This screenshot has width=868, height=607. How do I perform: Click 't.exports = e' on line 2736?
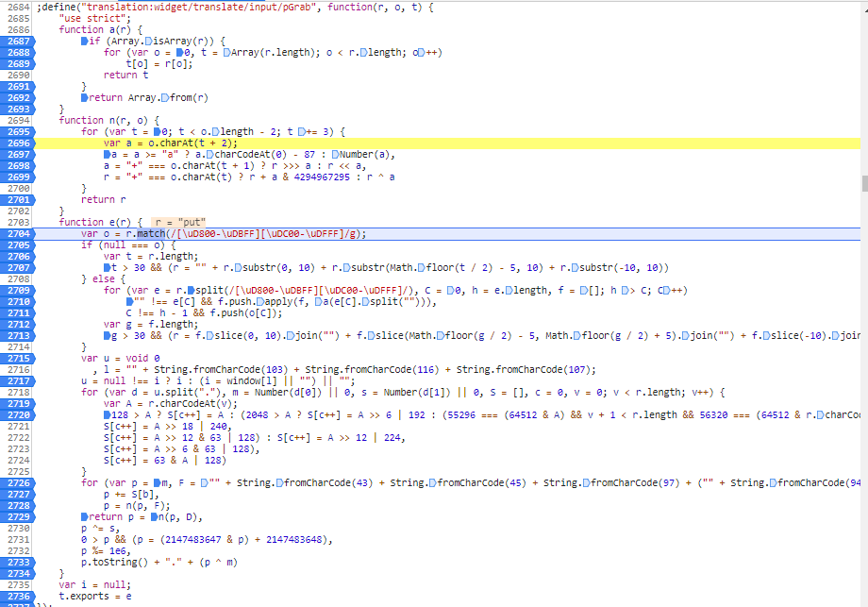point(95,597)
